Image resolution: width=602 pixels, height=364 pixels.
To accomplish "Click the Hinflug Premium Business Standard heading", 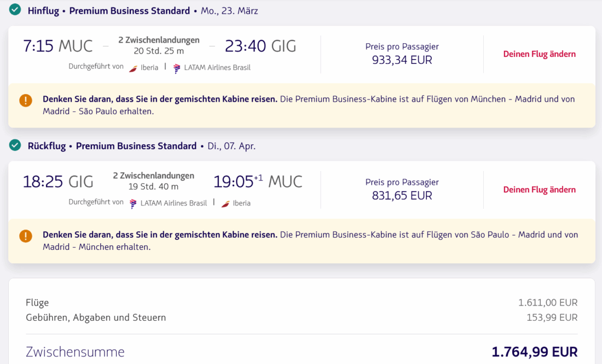I will point(109,11).
